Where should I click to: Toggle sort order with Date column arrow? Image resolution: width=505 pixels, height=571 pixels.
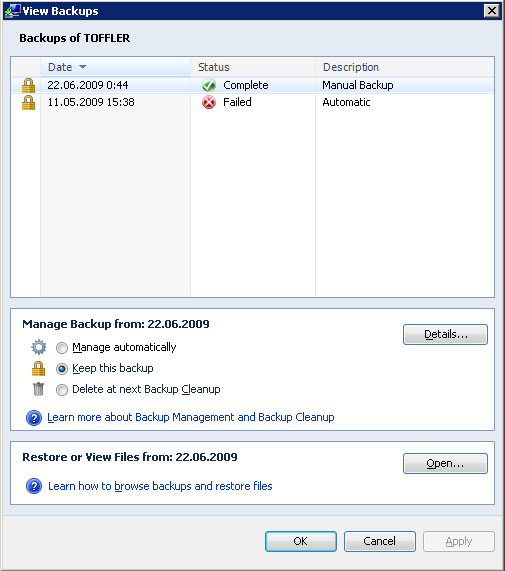click(83, 67)
